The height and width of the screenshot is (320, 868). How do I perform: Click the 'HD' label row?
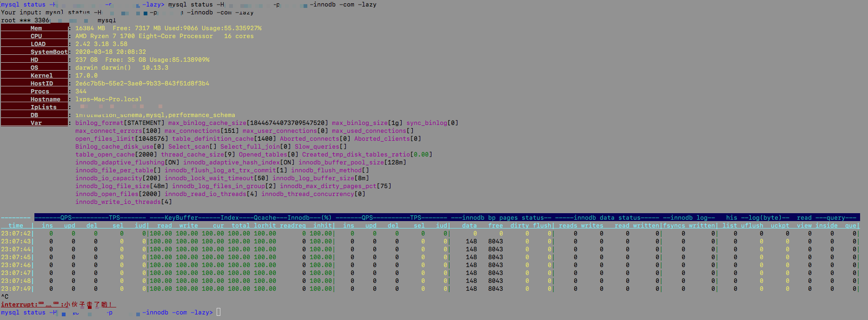tap(34, 59)
